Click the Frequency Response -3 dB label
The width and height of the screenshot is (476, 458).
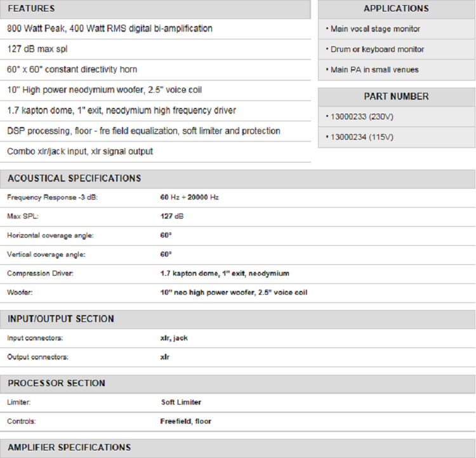[52, 198]
